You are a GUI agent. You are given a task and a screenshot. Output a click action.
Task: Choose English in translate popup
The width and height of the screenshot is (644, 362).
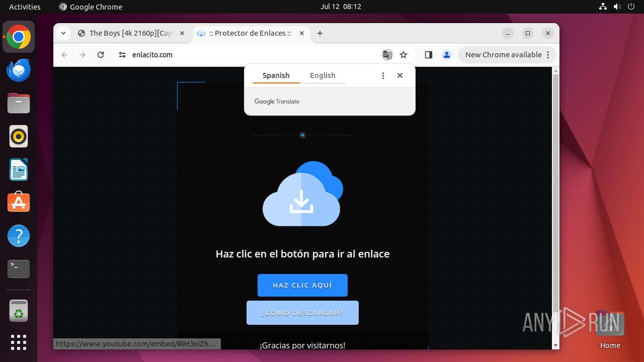coord(323,75)
